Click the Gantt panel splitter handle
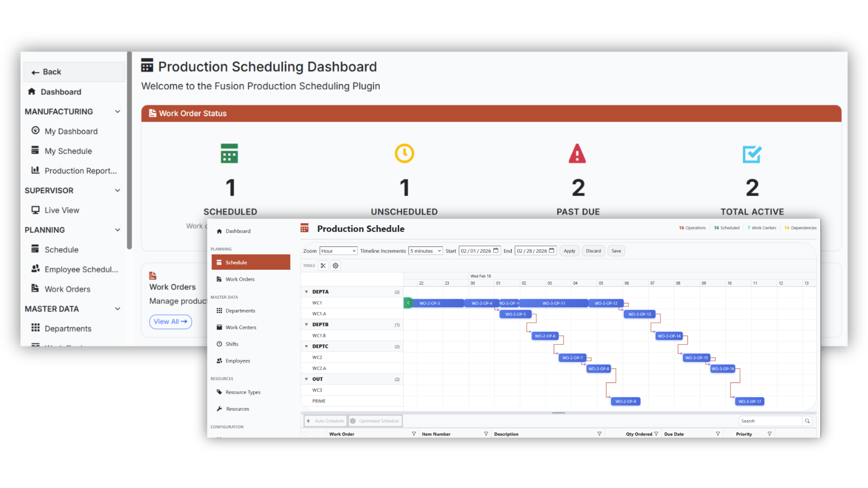 coord(559,413)
